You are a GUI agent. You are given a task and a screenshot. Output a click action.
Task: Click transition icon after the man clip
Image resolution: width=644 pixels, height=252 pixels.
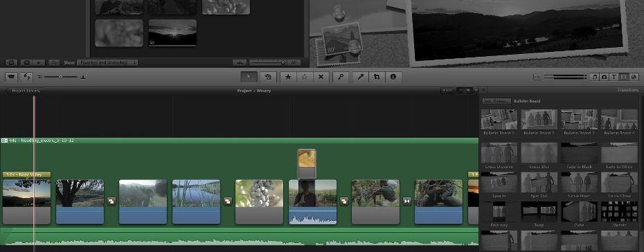point(344,201)
